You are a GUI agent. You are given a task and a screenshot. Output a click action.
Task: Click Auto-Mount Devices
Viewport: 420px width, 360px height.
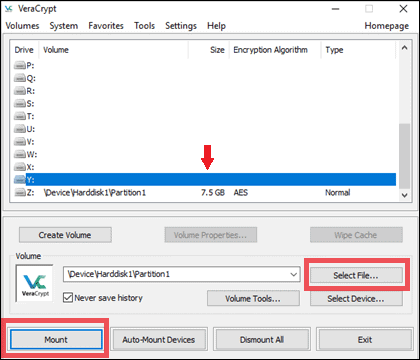tap(159, 340)
